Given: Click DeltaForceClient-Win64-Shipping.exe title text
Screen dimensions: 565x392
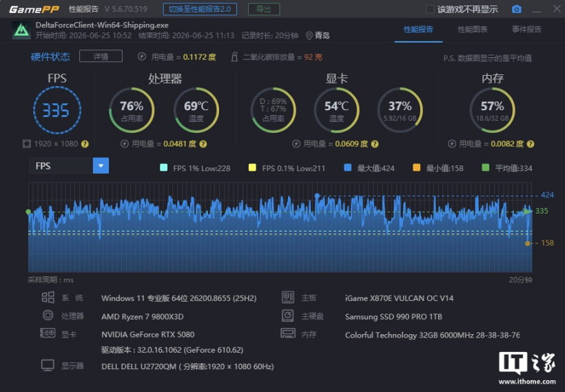Looking at the screenshot, I should [x=102, y=25].
